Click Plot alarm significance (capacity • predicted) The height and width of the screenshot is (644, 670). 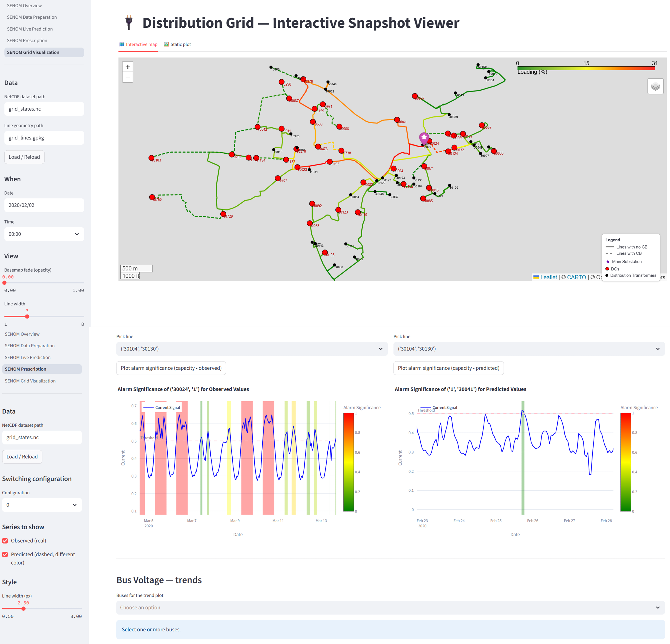(448, 368)
